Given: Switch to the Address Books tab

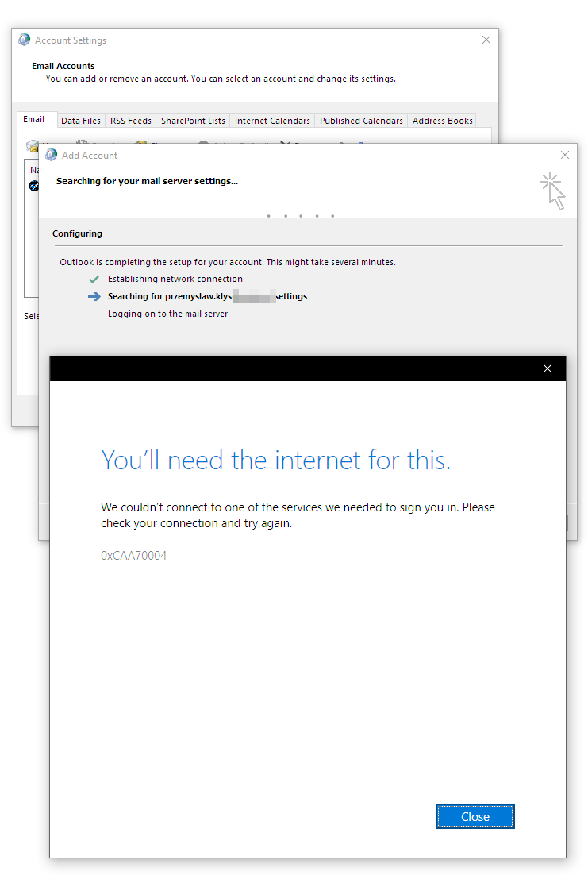Looking at the screenshot, I should pyautogui.click(x=442, y=121).
